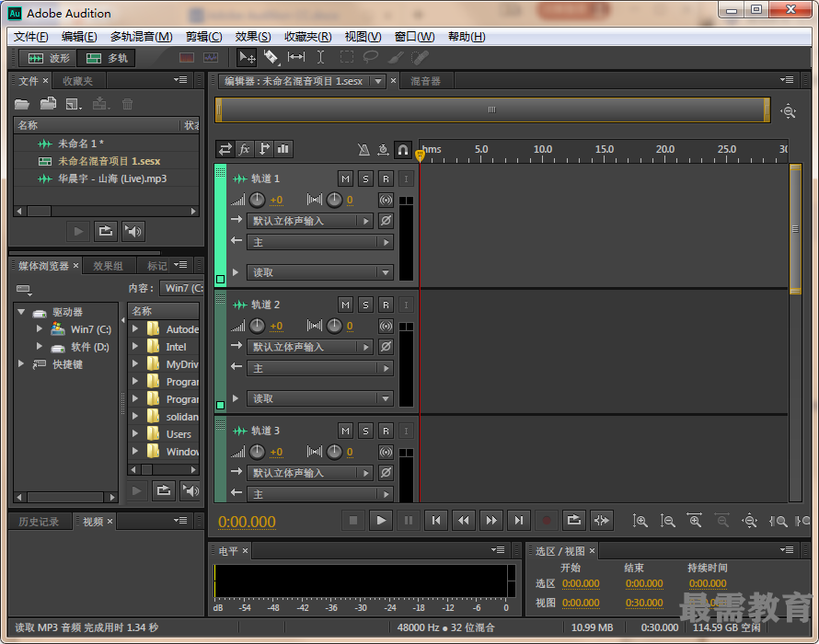The height and width of the screenshot is (644, 819).
Task: Toggle sum to mono on 轨道 1
Action: pos(386,200)
